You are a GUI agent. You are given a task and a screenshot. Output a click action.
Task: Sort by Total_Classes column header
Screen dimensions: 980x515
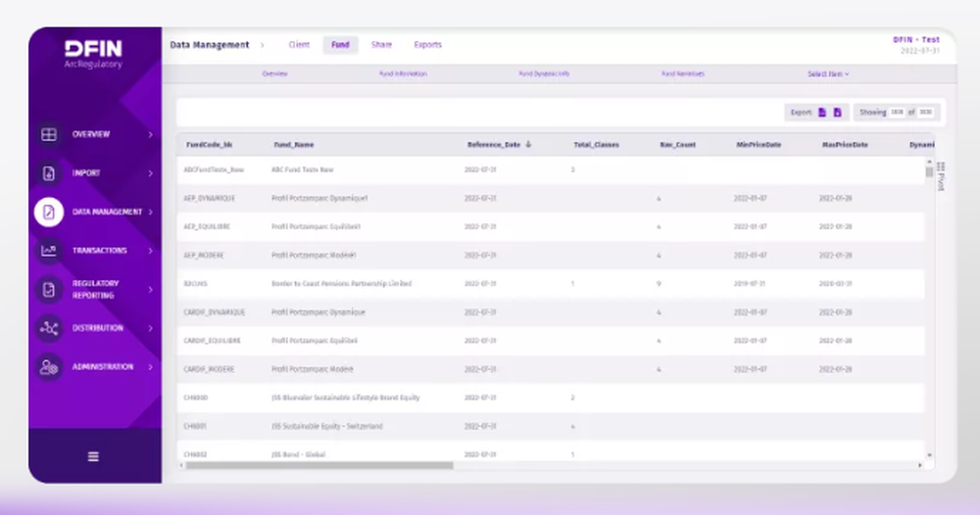click(x=596, y=144)
